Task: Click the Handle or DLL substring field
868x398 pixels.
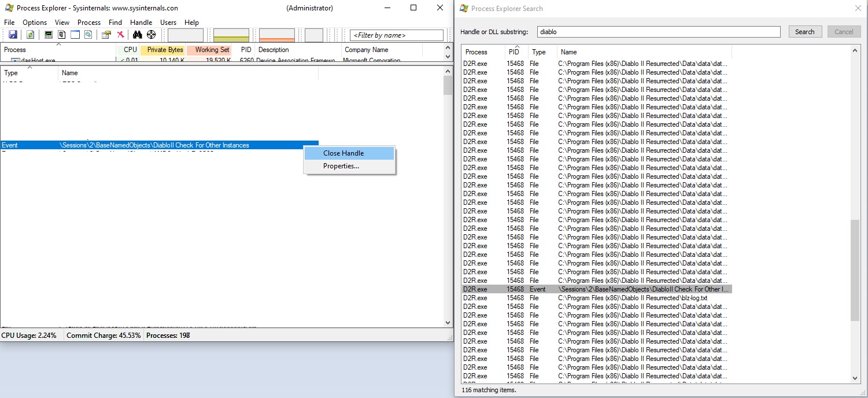Action: (x=658, y=32)
